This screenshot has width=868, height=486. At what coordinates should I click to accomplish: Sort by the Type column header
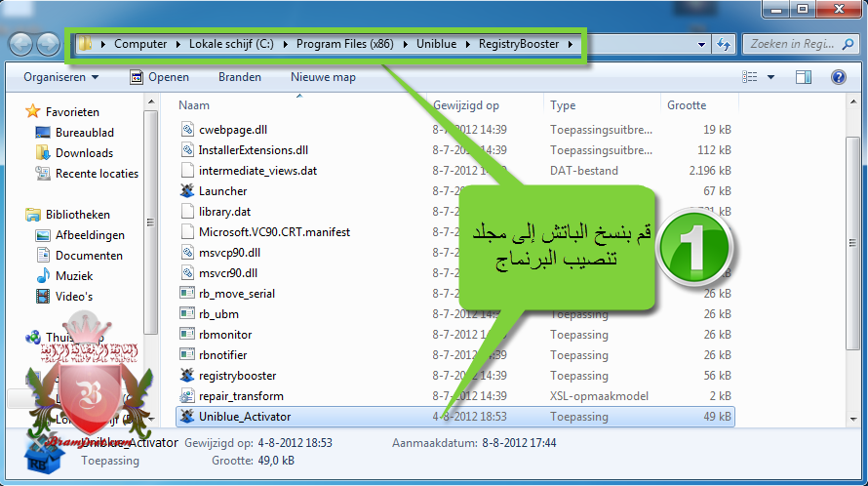pyautogui.click(x=563, y=105)
